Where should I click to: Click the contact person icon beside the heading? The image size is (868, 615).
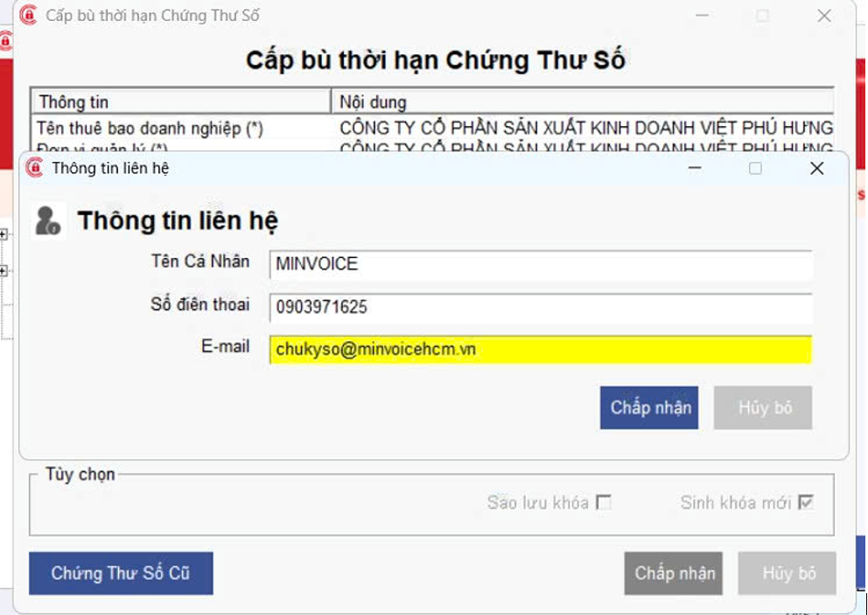(47, 220)
